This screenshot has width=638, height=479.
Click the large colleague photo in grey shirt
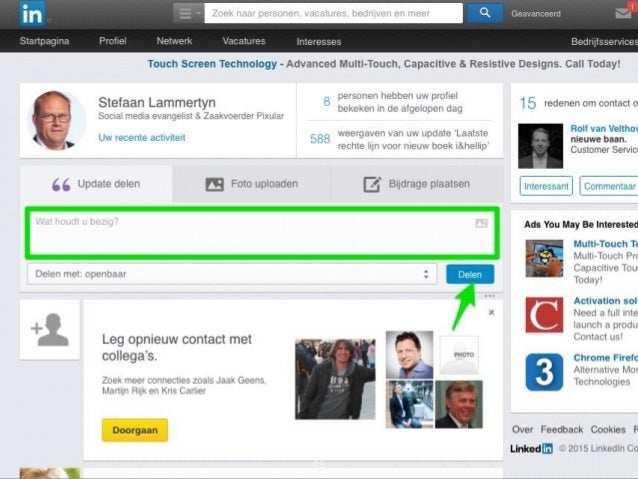(x=335, y=379)
